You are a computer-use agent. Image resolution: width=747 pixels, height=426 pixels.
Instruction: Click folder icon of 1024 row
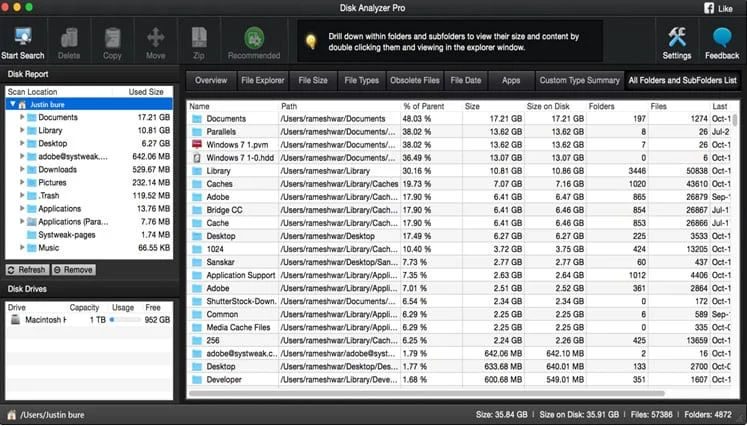197,249
